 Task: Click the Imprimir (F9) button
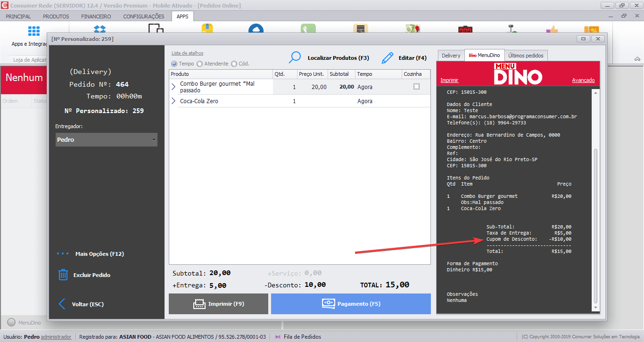(218, 304)
